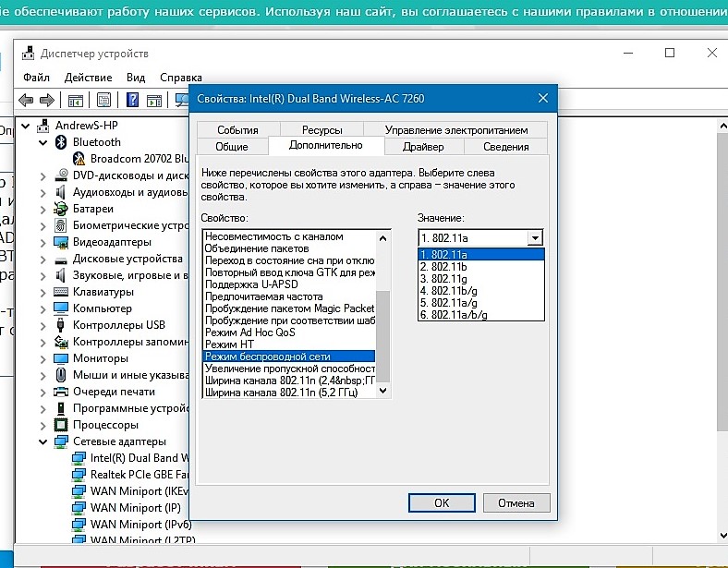Open the Вид menu
This screenshot has height=568, width=728.
click(136, 77)
